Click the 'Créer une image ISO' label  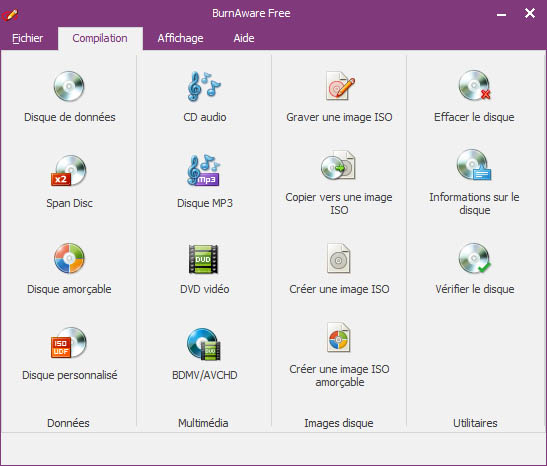[x=339, y=289]
